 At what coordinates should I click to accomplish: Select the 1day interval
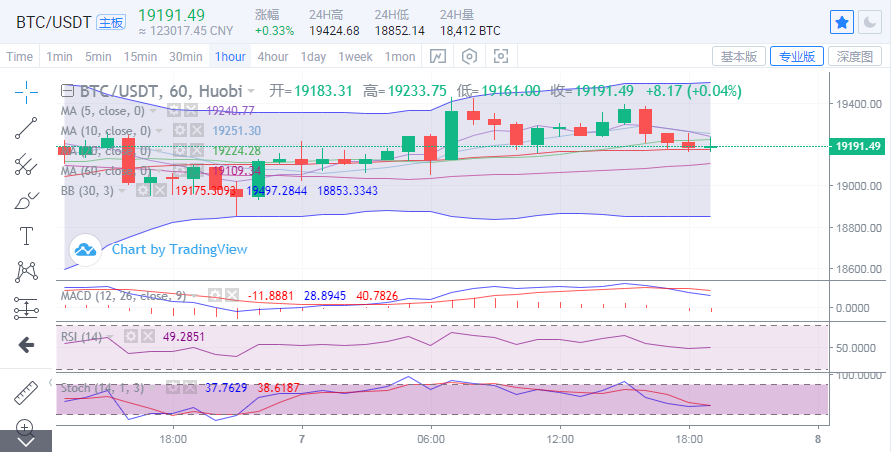click(313, 57)
